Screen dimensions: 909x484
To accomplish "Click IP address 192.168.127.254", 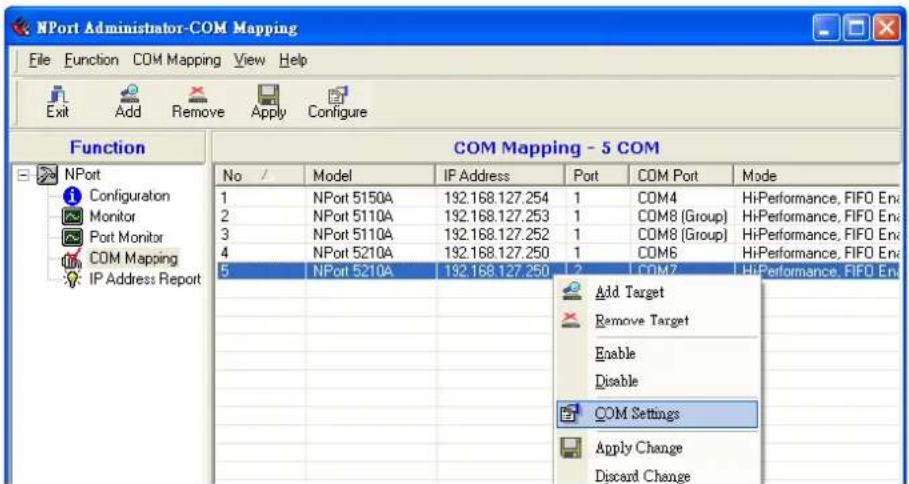I will 496,198.
